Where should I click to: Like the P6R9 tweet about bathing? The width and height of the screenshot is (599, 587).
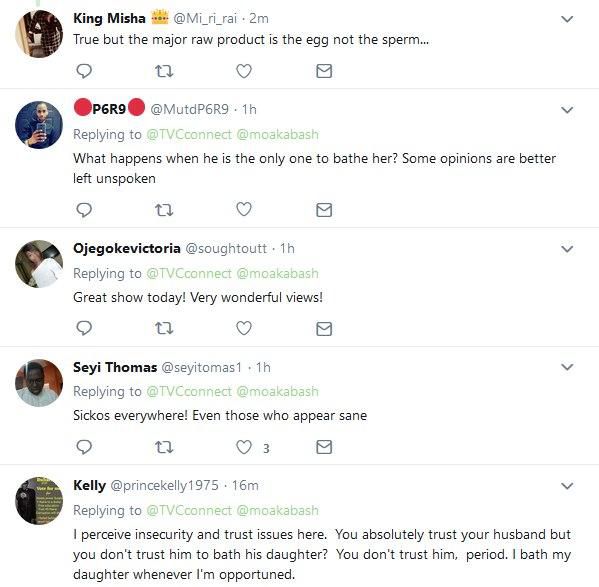click(244, 209)
